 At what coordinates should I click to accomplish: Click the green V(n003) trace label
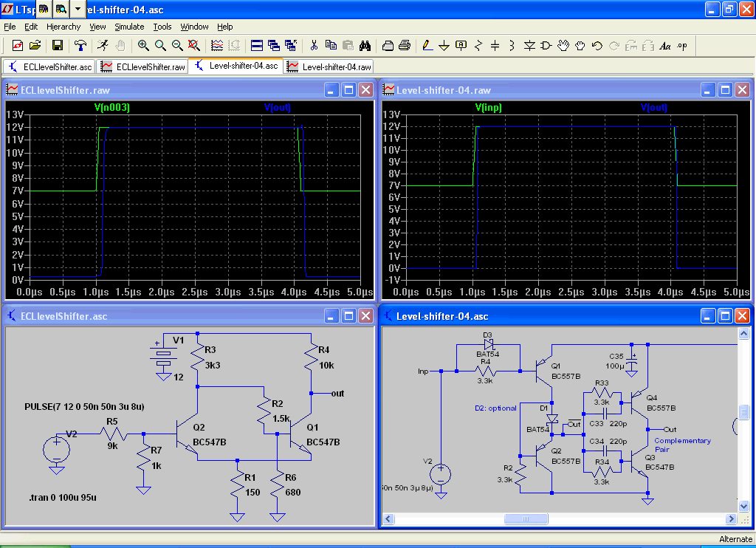[x=112, y=107]
